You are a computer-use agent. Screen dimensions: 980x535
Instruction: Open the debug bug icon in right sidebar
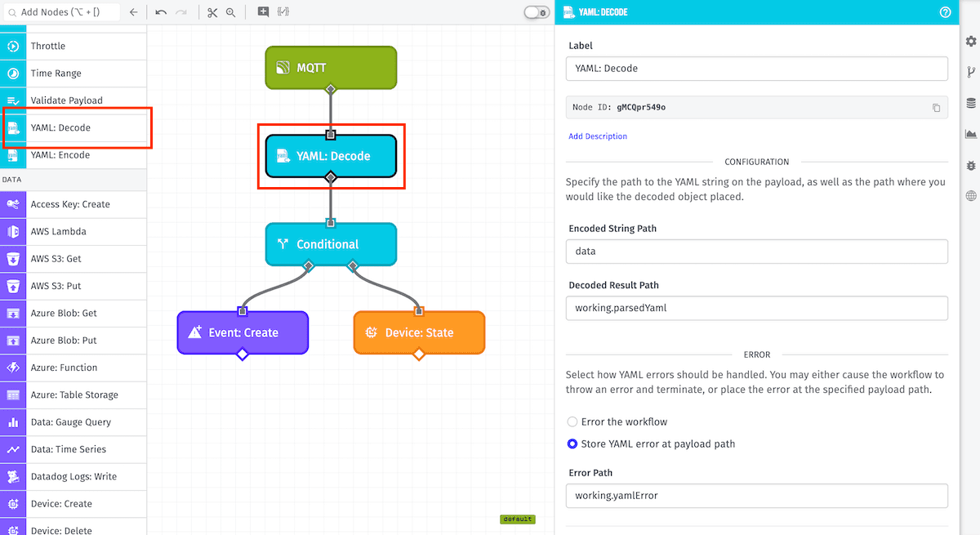[x=970, y=165]
